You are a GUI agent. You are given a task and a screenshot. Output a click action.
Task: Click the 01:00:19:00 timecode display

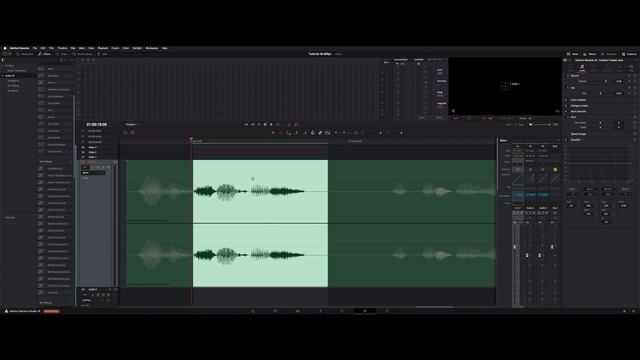click(x=96, y=124)
